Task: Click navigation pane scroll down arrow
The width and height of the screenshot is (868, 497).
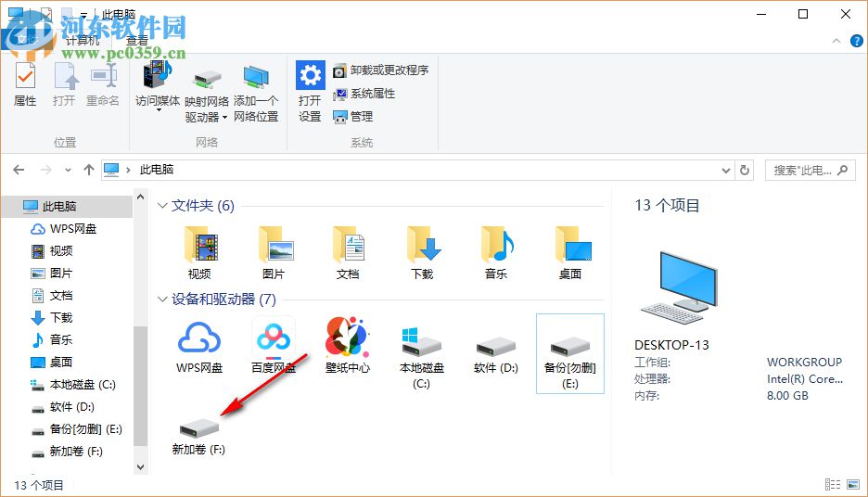Action: 141,467
